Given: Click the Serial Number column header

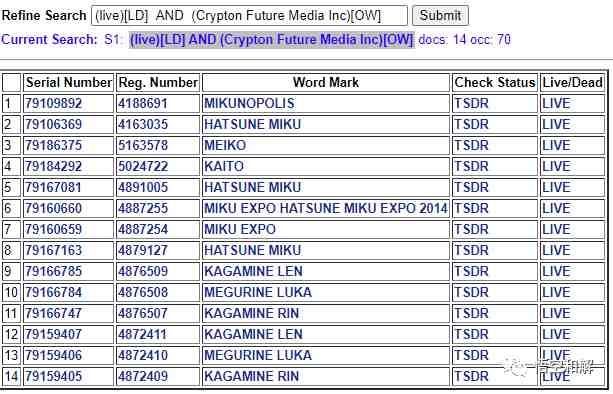Looking at the screenshot, I should (68, 82).
